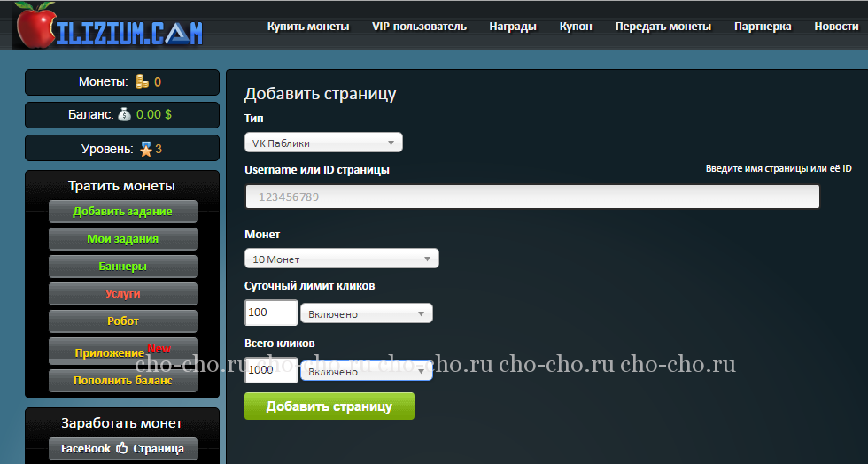This screenshot has width=868, height=464.
Task: Click the money bag balance icon
Action: pyautogui.click(x=124, y=114)
